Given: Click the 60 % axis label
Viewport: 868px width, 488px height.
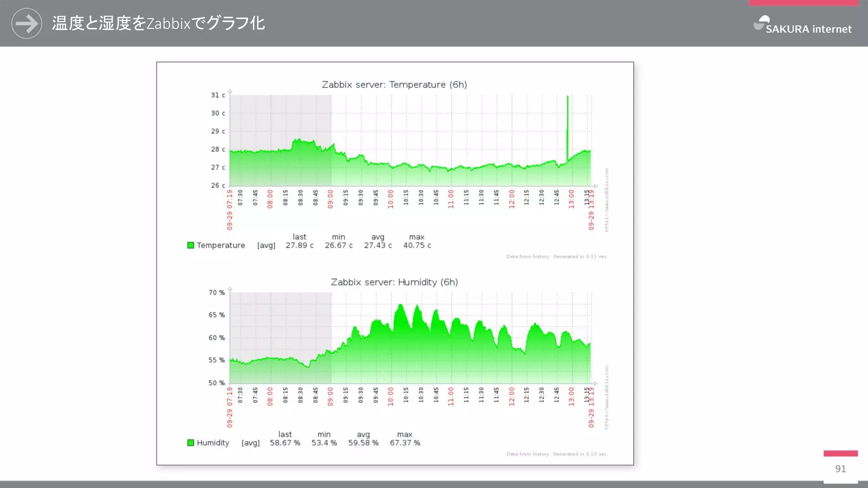Looking at the screenshot, I should coord(217,338).
